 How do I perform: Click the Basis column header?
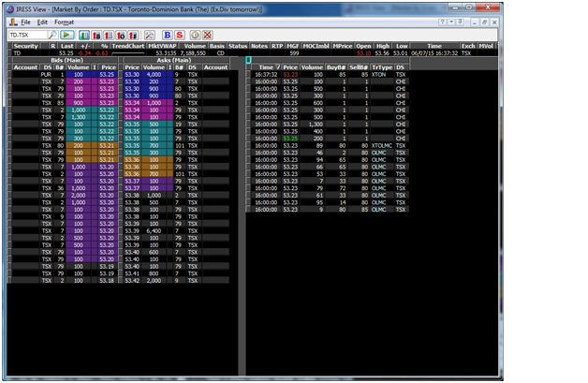[x=216, y=46]
